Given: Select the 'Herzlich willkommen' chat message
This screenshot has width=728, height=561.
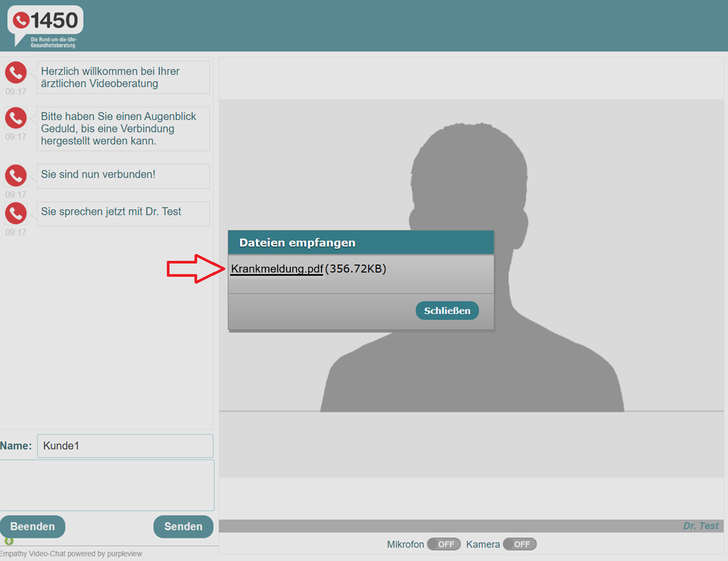Looking at the screenshot, I should tap(123, 78).
